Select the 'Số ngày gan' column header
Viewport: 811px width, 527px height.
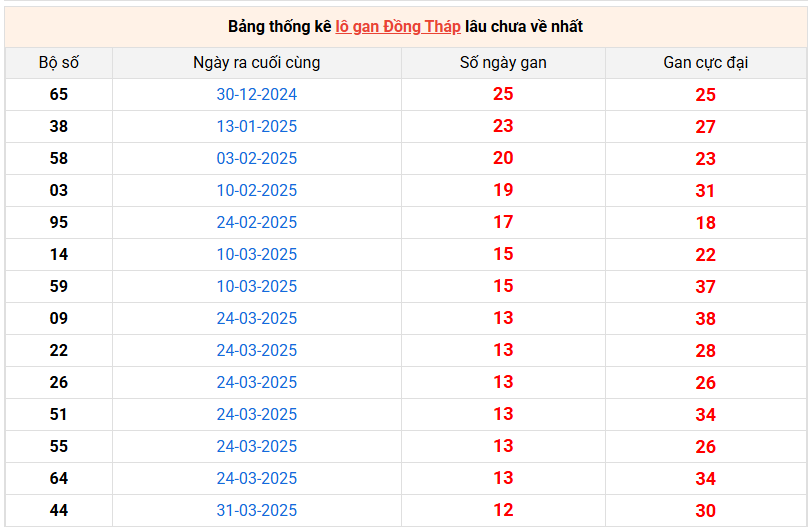pos(503,63)
